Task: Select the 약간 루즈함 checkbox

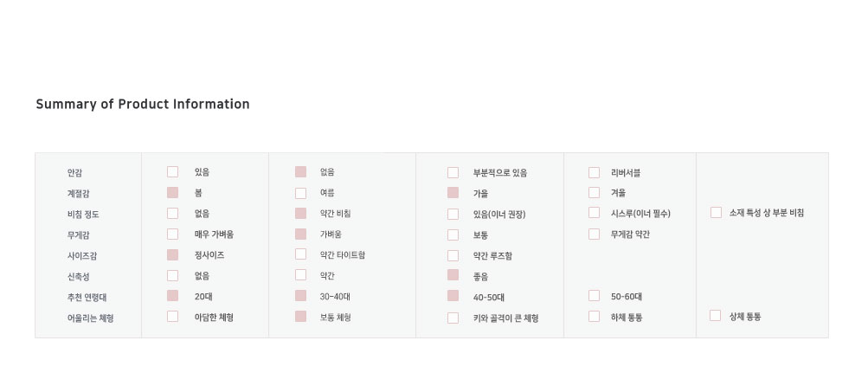Action: (x=453, y=255)
